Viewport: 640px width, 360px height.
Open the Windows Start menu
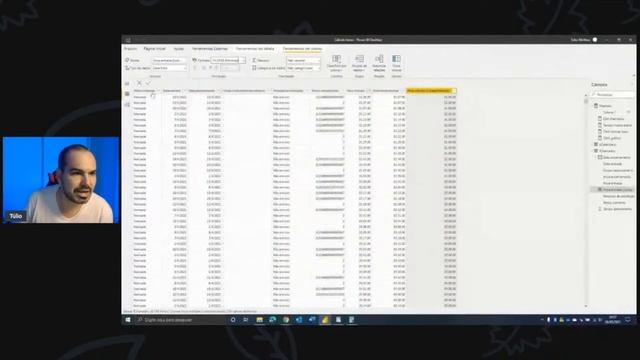coord(128,320)
